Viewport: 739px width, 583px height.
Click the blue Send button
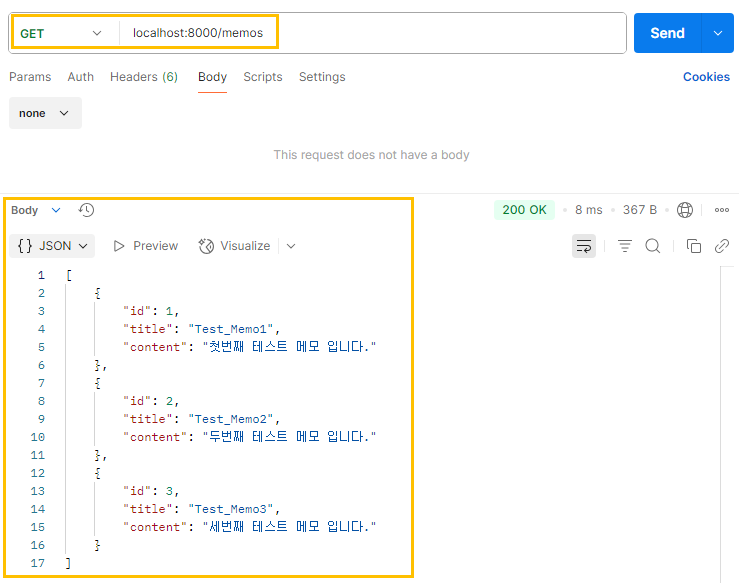click(x=667, y=33)
